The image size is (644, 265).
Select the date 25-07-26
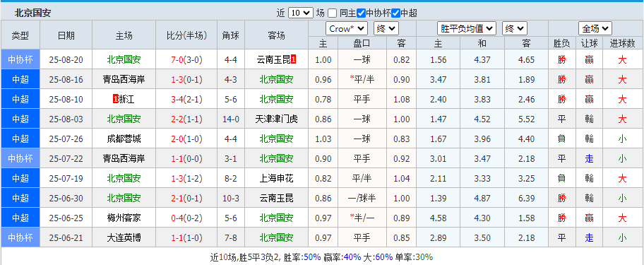pos(66,139)
